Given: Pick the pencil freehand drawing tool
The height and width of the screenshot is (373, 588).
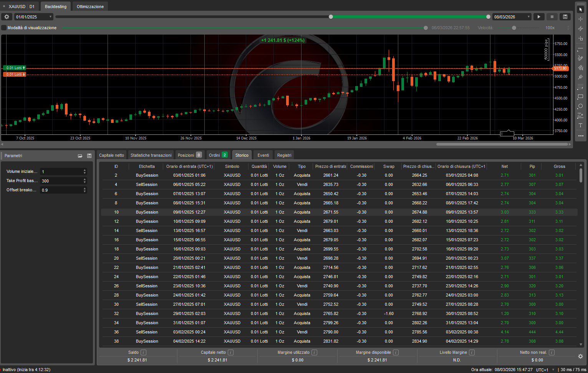Looking at the screenshot, I should pos(580,58).
